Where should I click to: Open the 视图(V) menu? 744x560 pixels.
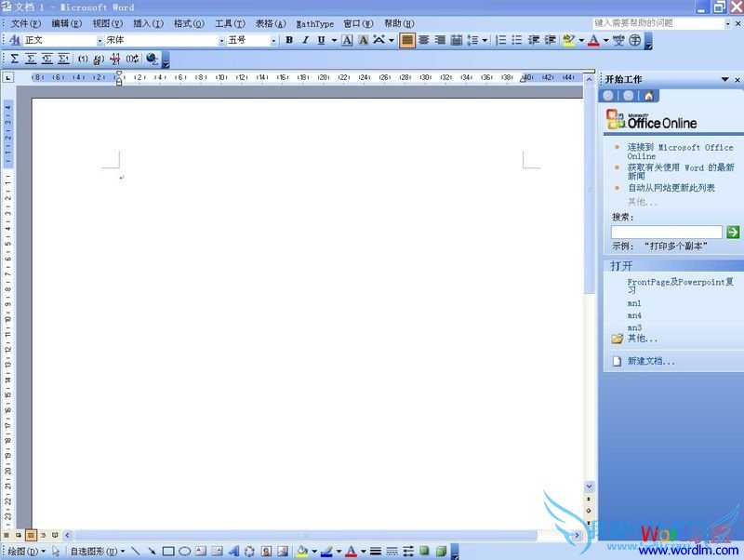[x=107, y=23]
